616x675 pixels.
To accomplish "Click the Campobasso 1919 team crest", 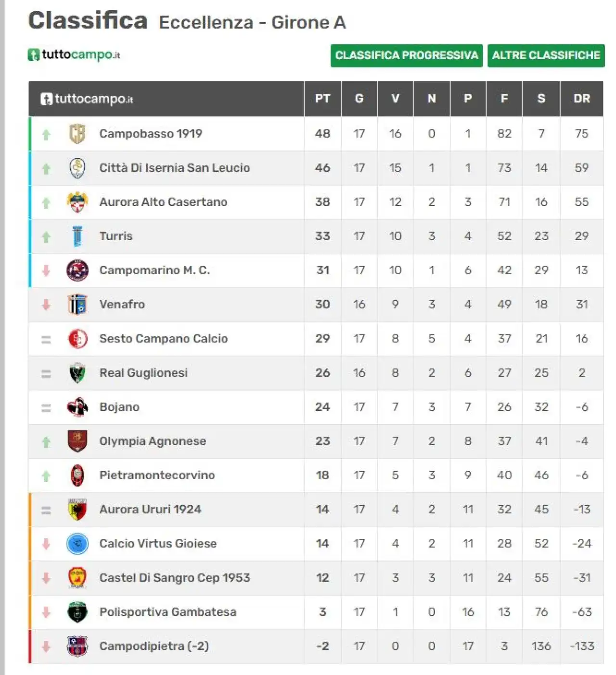I will pyautogui.click(x=77, y=134).
